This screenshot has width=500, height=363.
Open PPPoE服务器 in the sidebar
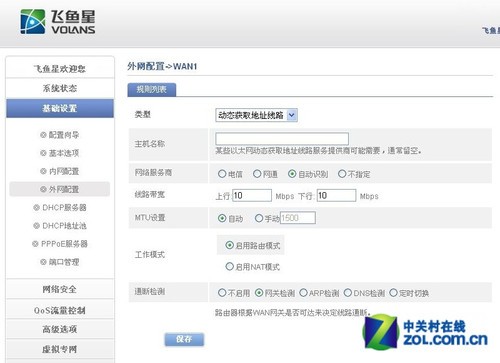click(64, 244)
